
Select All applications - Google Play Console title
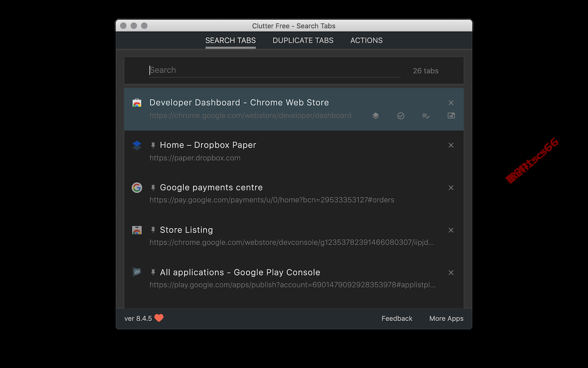tap(240, 272)
